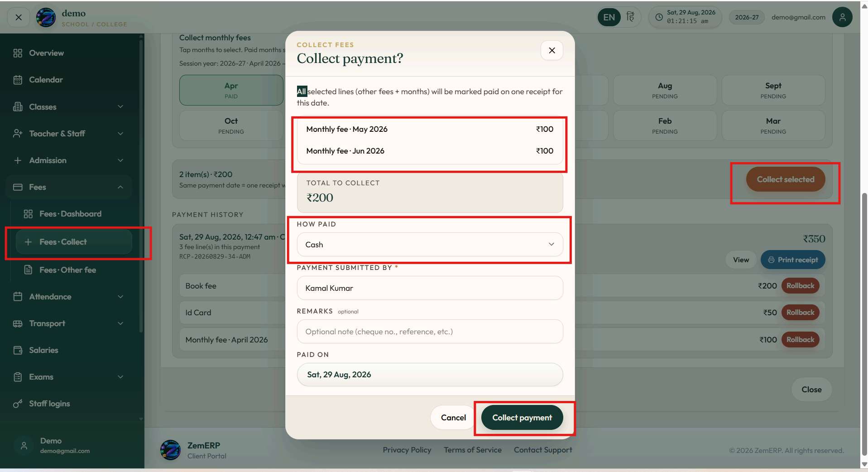Select the Aug pending month tile
The width and height of the screenshot is (868, 472).
(665, 90)
